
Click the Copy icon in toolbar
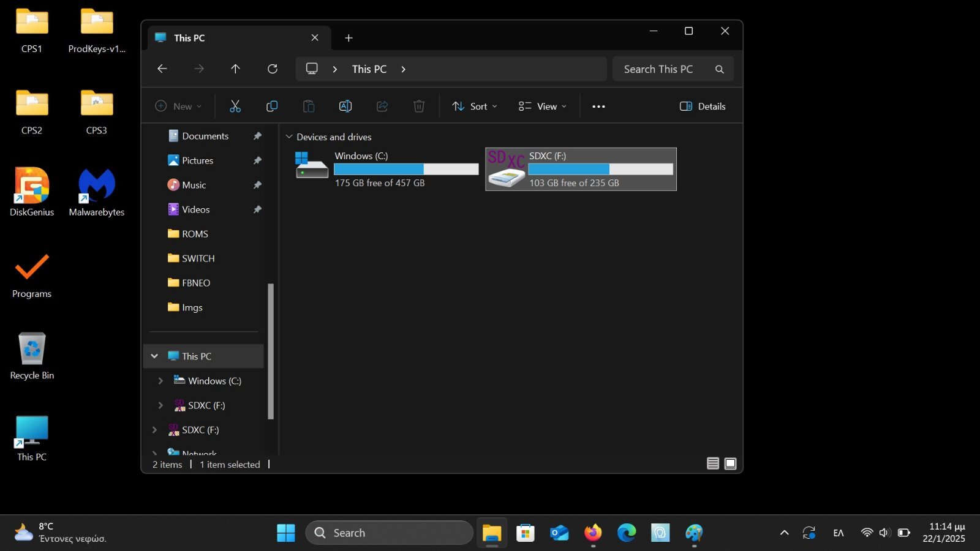point(272,107)
